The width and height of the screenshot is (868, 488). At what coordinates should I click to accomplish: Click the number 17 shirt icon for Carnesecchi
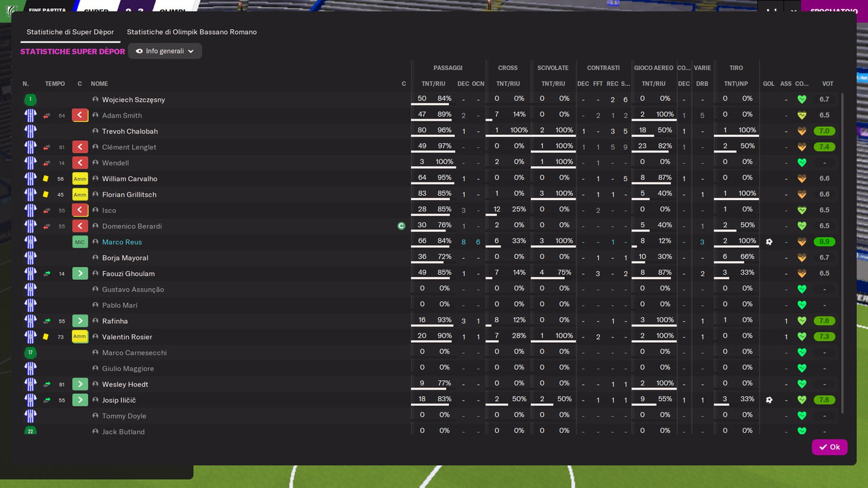[31, 352]
